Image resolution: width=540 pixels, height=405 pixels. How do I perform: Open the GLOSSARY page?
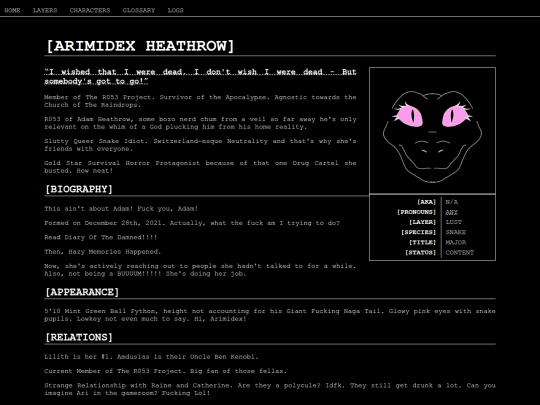tap(139, 10)
